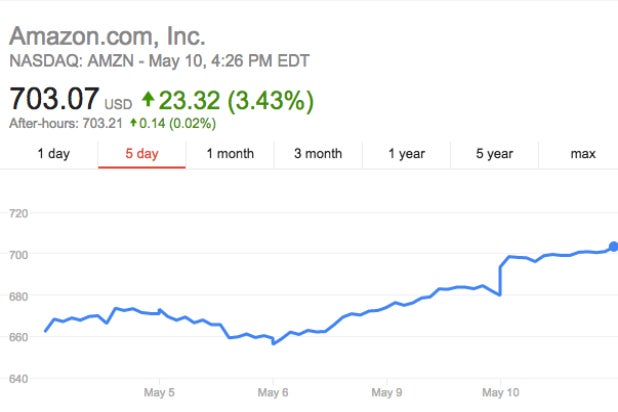Switch to the 1 day tab
Image resolution: width=618 pixels, height=412 pixels.
(53, 154)
